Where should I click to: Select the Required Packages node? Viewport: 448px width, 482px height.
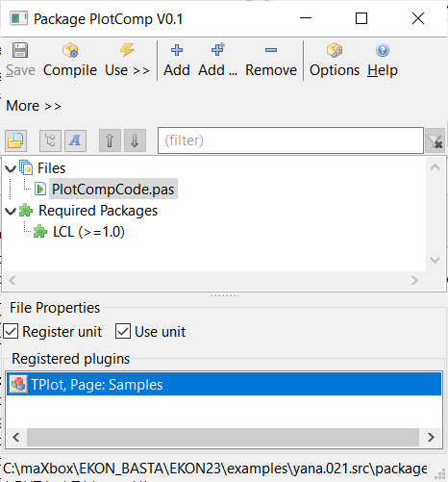click(x=98, y=211)
